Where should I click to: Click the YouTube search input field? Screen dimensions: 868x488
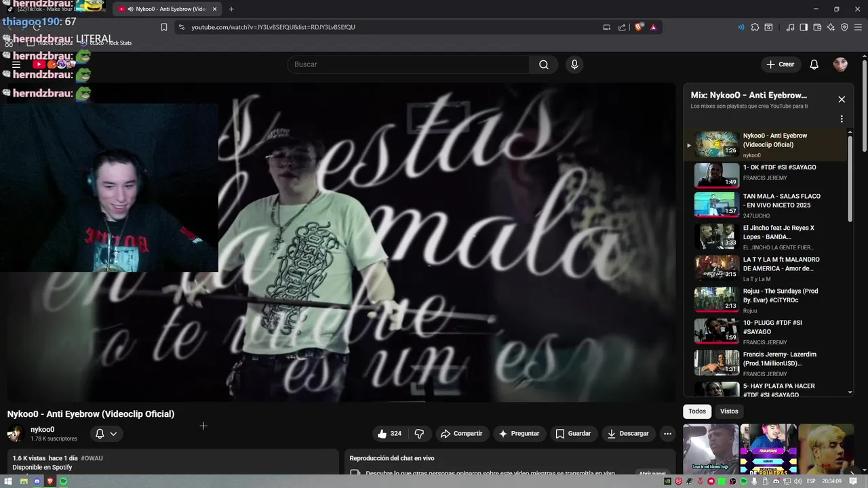pyautogui.click(x=409, y=64)
